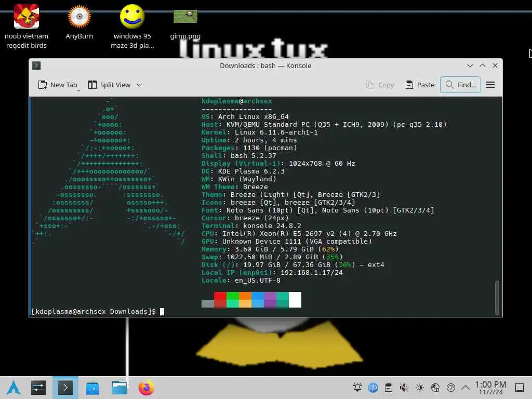The width and height of the screenshot is (532, 399).
Task: Click the 'OS: Arch Linux x86_64' line
Action: tap(245, 117)
